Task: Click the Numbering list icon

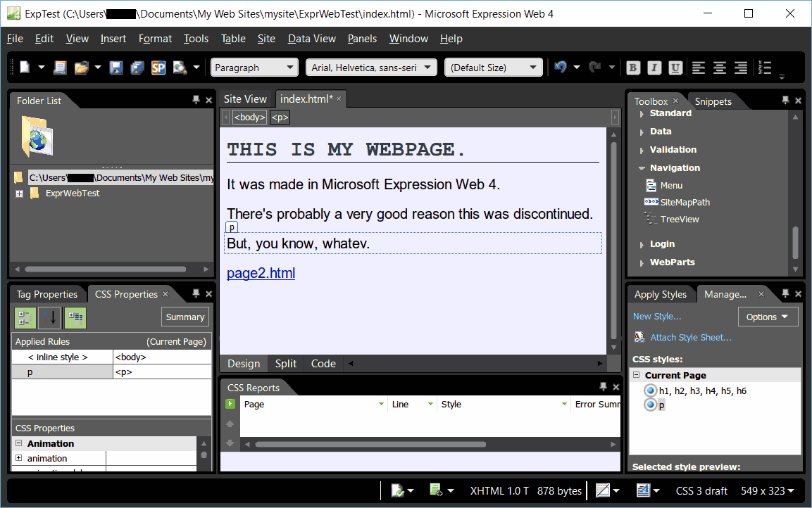Action: pyautogui.click(x=764, y=68)
